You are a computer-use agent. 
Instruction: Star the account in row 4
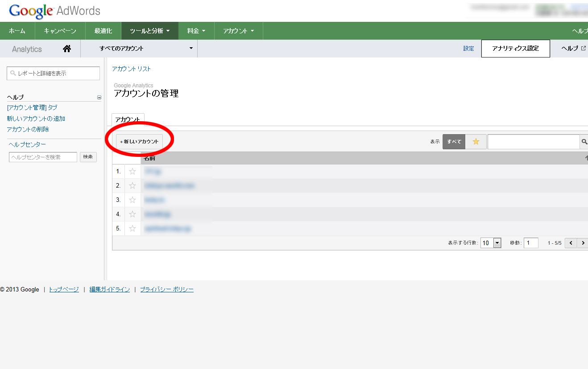(133, 214)
